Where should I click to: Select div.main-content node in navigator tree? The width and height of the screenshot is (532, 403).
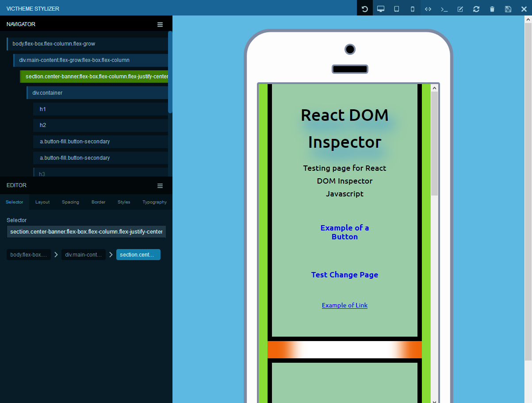91,60
